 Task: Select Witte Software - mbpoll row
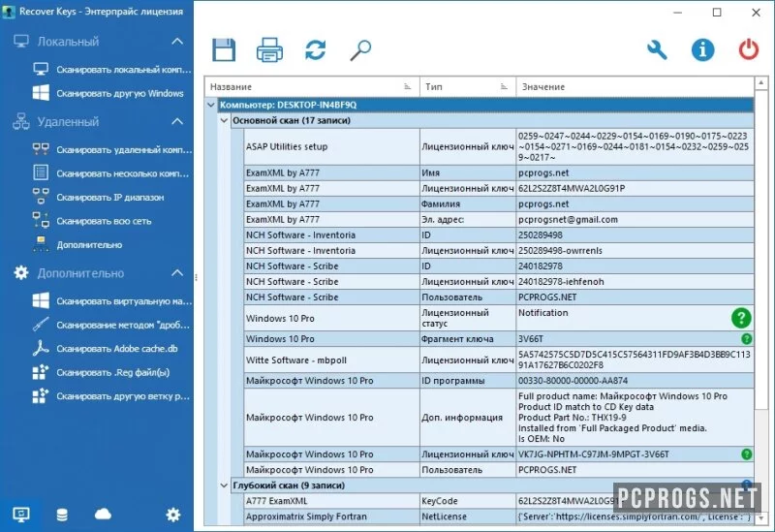499,360
